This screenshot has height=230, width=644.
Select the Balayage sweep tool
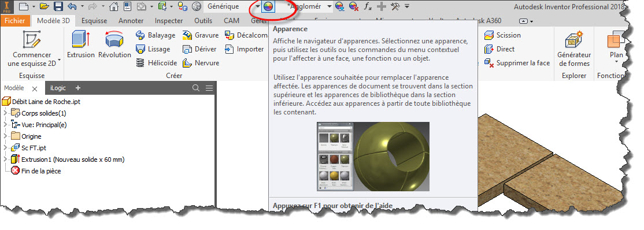coord(156,35)
